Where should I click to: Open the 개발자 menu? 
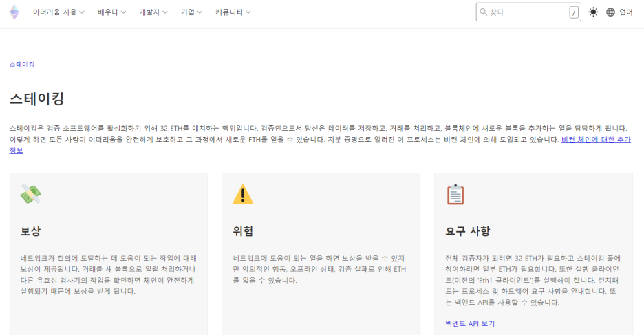click(153, 12)
